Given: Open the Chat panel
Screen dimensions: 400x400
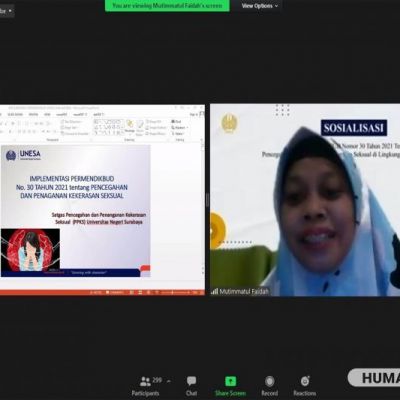Looking at the screenshot, I should [x=191, y=386].
